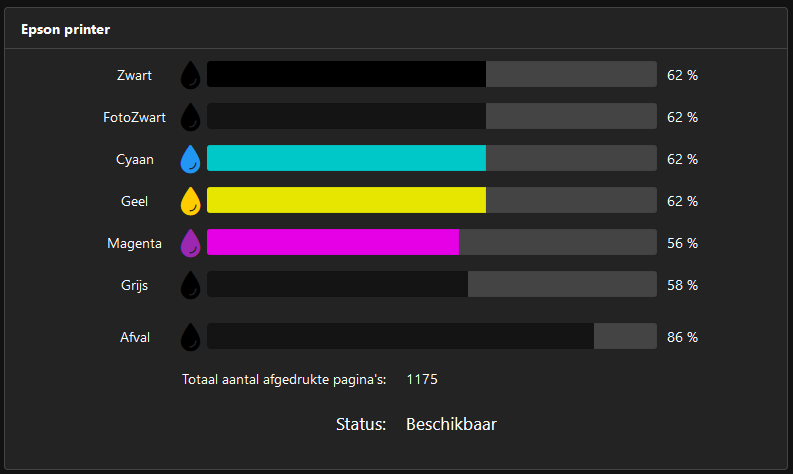The width and height of the screenshot is (793, 474).
Task: Click the blue Cyaan ink drop icon
Action: tap(190, 159)
